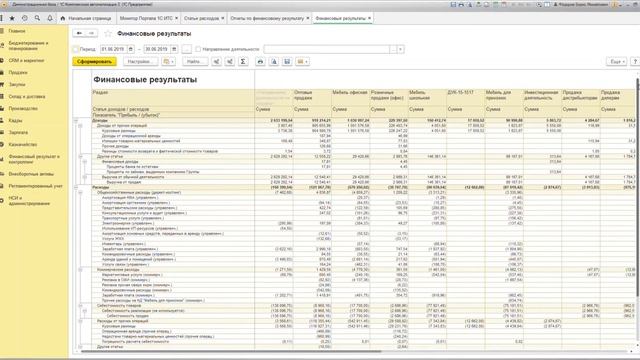Open the Главное section

(x=17, y=31)
